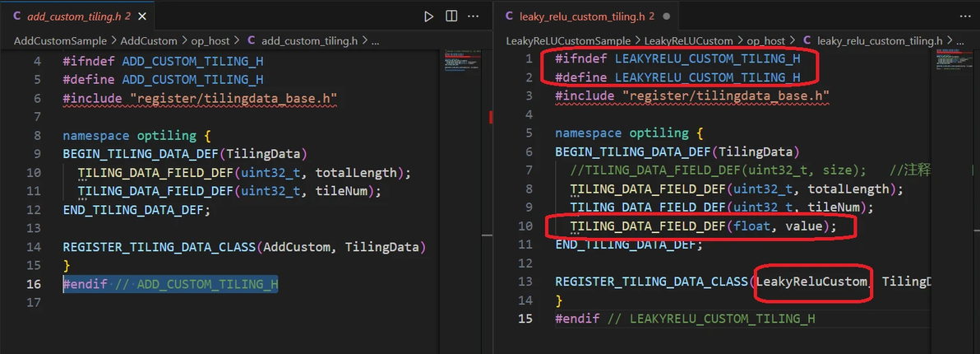Click the include tilingdata_base.h line in left editor

tap(201, 98)
